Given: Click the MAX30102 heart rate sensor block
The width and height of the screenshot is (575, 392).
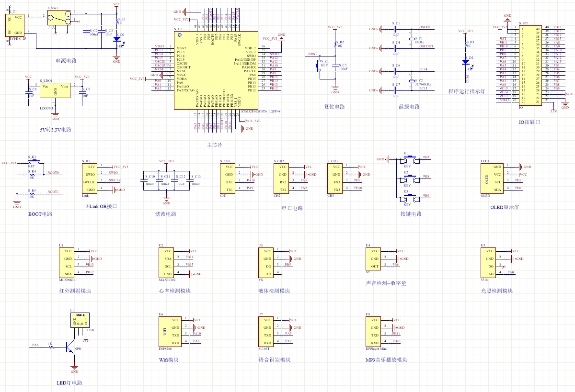Looking at the screenshot, I should [168, 262].
